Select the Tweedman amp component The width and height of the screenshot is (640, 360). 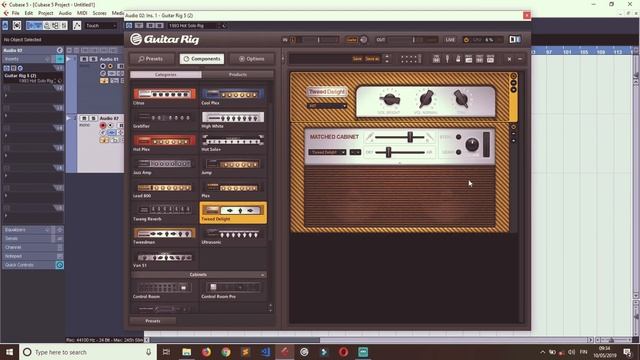coord(164,236)
